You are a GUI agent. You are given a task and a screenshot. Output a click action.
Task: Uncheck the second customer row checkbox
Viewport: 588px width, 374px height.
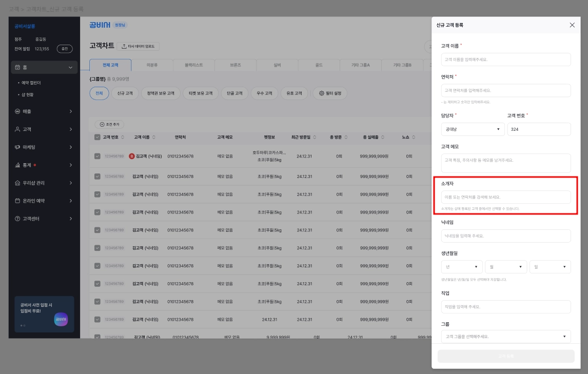coord(97,176)
